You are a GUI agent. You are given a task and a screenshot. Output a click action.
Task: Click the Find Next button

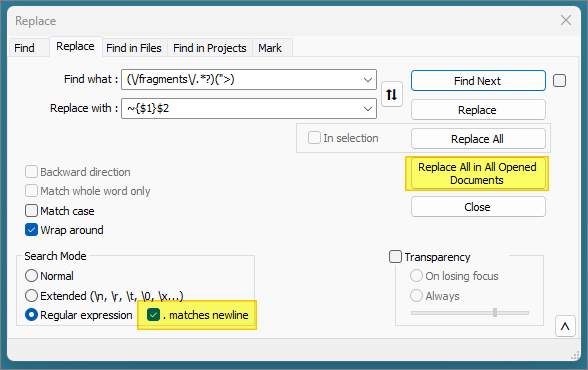478,81
